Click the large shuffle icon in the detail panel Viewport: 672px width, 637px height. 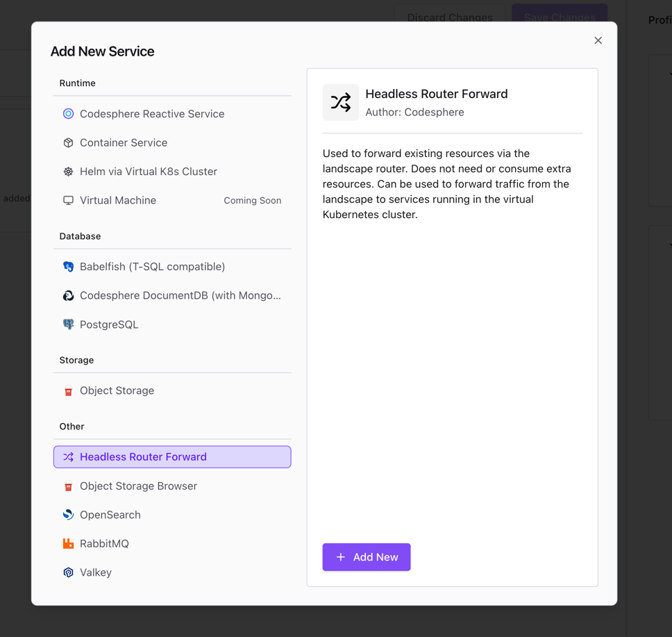click(341, 102)
